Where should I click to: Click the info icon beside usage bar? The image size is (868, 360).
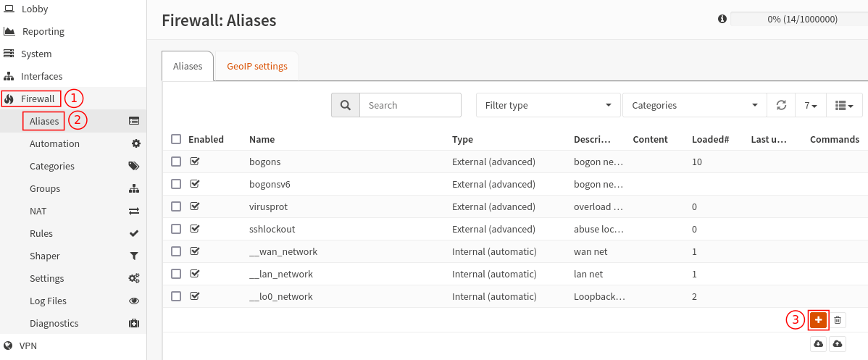click(722, 19)
